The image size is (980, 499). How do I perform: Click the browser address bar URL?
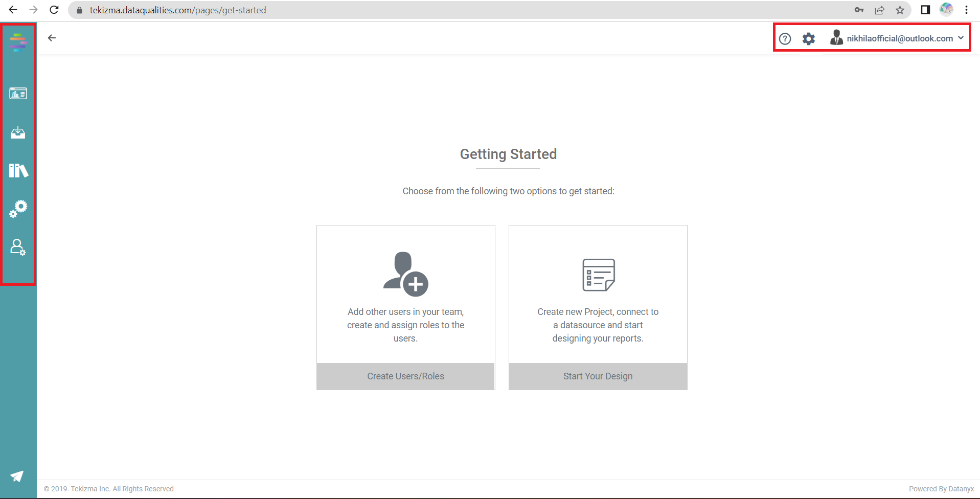click(178, 10)
